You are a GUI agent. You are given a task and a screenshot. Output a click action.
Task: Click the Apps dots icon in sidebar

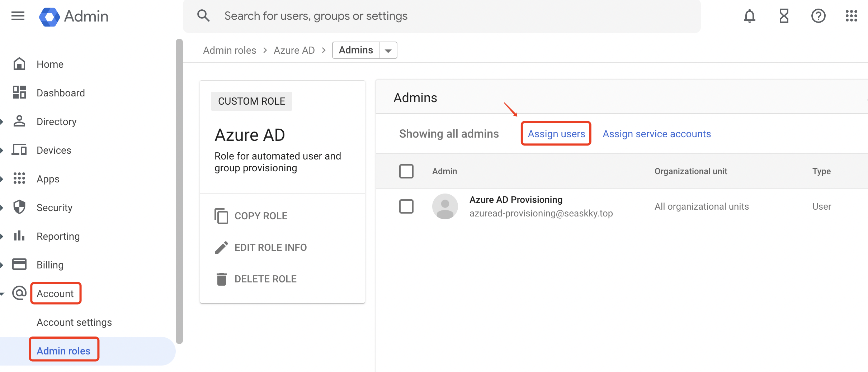[19, 178]
